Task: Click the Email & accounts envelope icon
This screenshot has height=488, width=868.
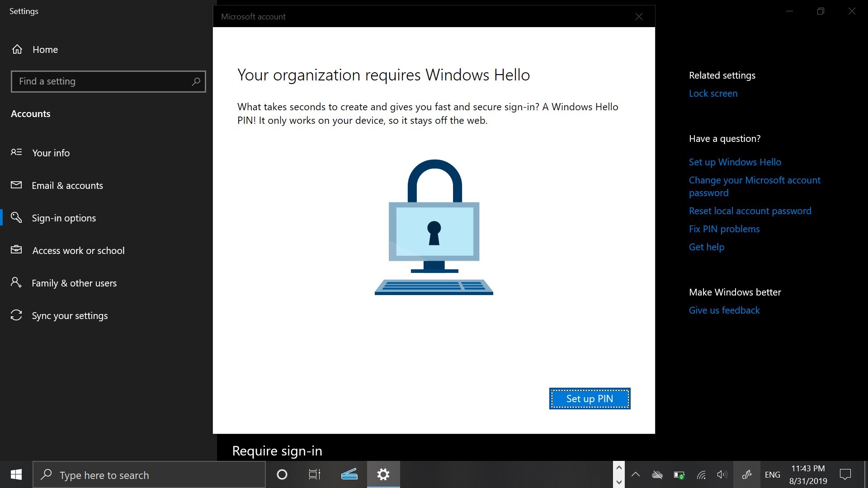Action: pyautogui.click(x=16, y=185)
